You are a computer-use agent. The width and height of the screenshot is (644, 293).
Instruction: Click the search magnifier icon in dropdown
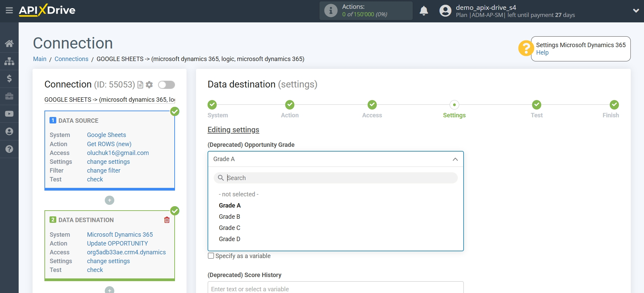221,178
